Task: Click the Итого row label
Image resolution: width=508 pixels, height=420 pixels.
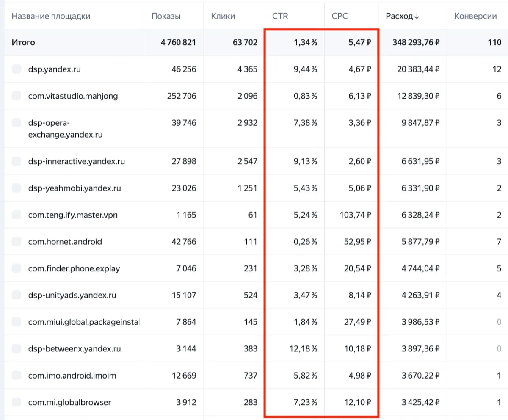Action: click(x=23, y=42)
